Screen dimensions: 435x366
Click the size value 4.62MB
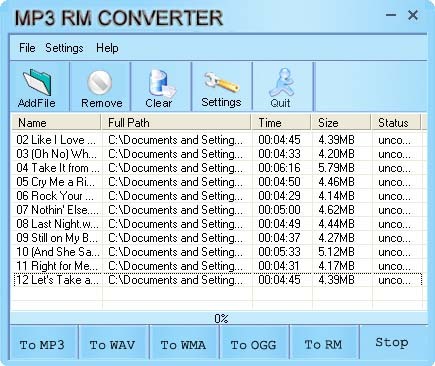[x=336, y=210]
